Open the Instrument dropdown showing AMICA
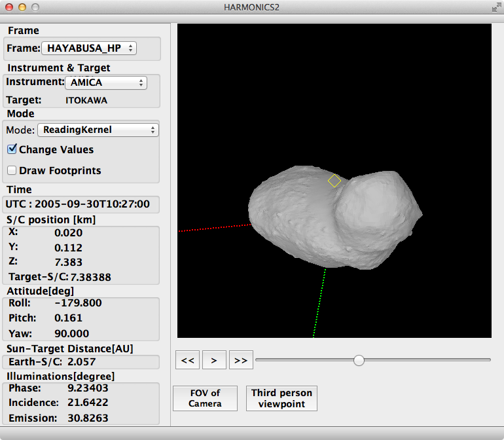 tap(106, 82)
